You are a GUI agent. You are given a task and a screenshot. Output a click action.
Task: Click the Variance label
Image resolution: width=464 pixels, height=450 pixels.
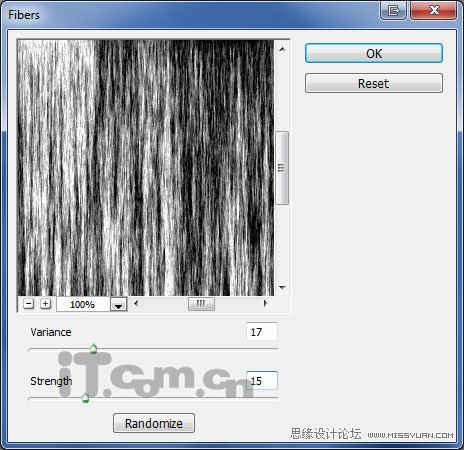[x=51, y=332]
